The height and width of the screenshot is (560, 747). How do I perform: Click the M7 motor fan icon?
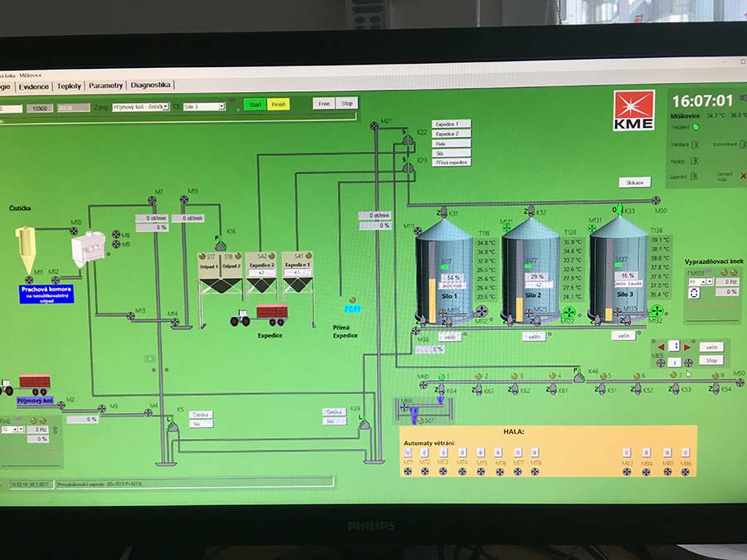coord(152,201)
